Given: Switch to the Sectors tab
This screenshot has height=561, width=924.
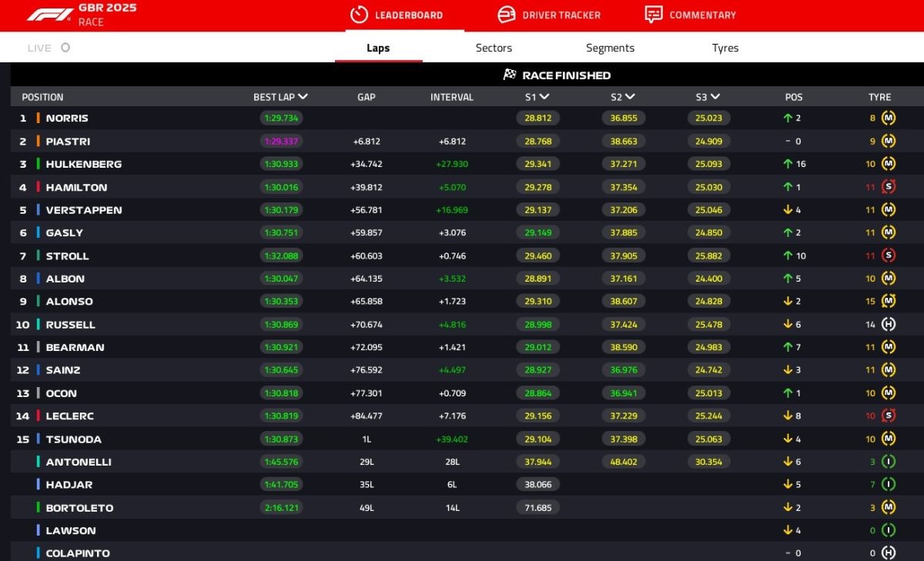Looking at the screenshot, I should pos(494,48).
